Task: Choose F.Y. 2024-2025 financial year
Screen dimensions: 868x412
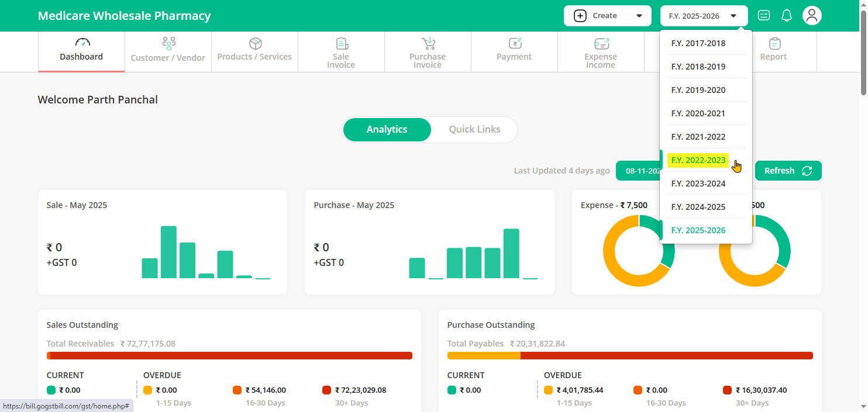Action: pyautogui.click(x=698, y=207)
